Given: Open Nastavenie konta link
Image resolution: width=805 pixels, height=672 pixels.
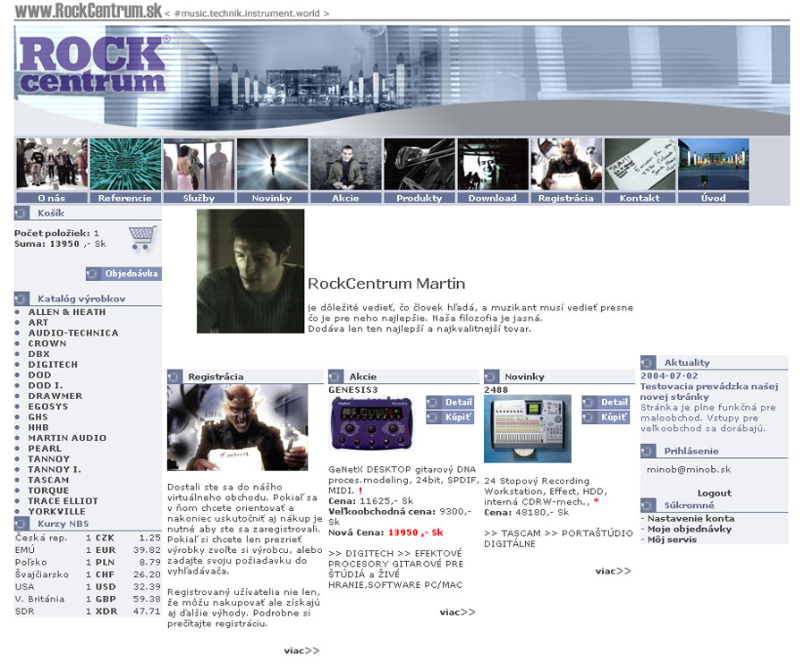Looking at the screenshot, I should pyautogui.click(x=691, y=519).
